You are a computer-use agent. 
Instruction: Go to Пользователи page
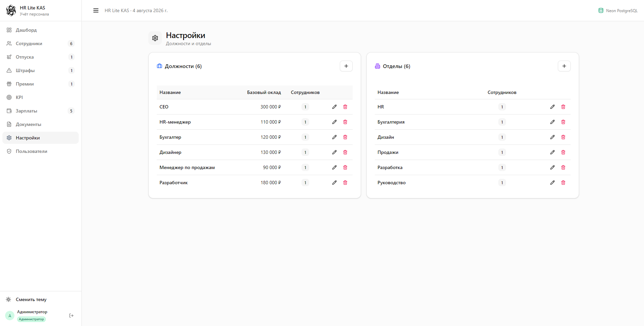(40, 151)
